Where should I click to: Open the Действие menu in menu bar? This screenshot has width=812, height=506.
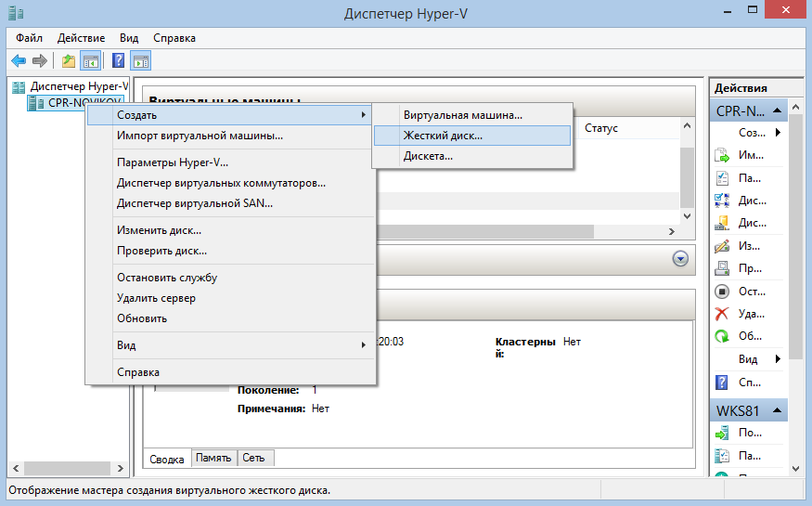tap(82, 38)
